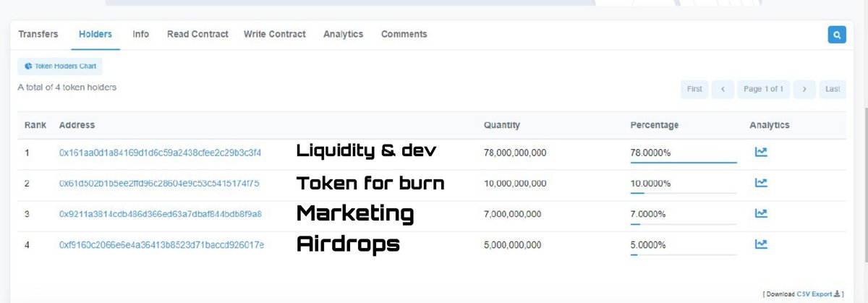Click the Analytics column header
The height and width of the screenshot is (303, 868).
(770, 125)
